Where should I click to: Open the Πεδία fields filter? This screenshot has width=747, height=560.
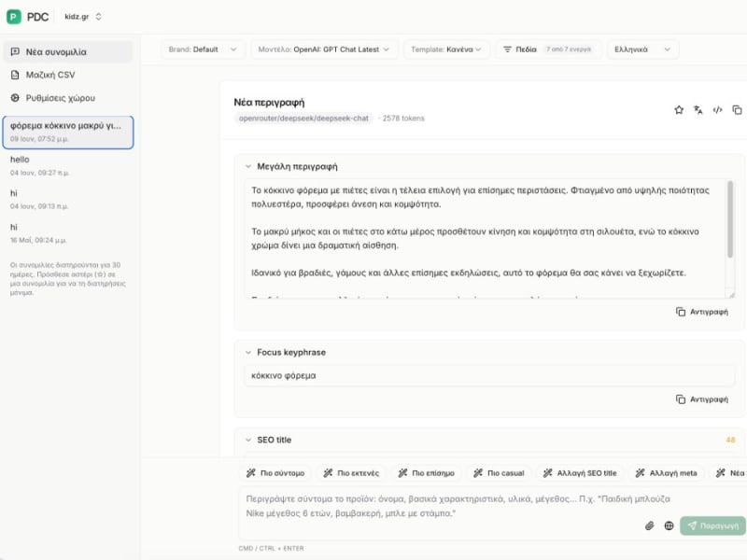tap(549, 49)
